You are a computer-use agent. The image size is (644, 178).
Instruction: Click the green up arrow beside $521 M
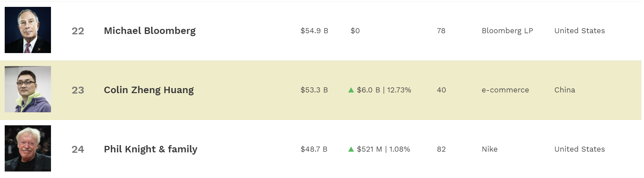pyautogui.click(x=351, y=149)
